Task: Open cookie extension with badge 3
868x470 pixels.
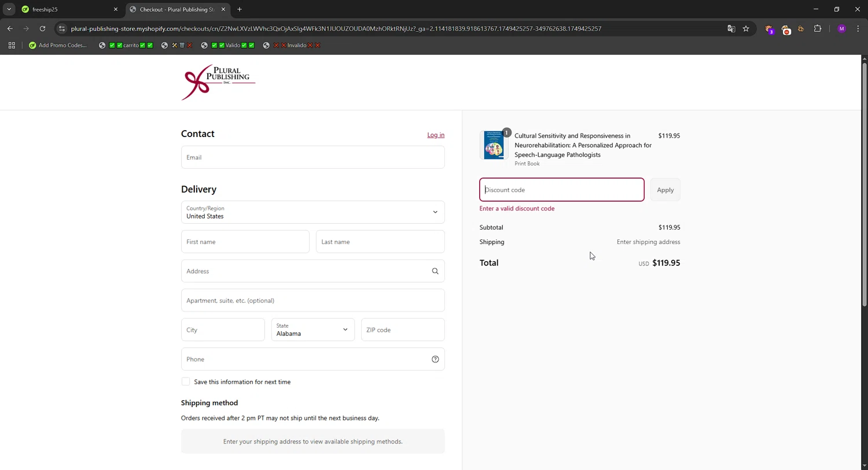Action: click(x=769, y=29)
